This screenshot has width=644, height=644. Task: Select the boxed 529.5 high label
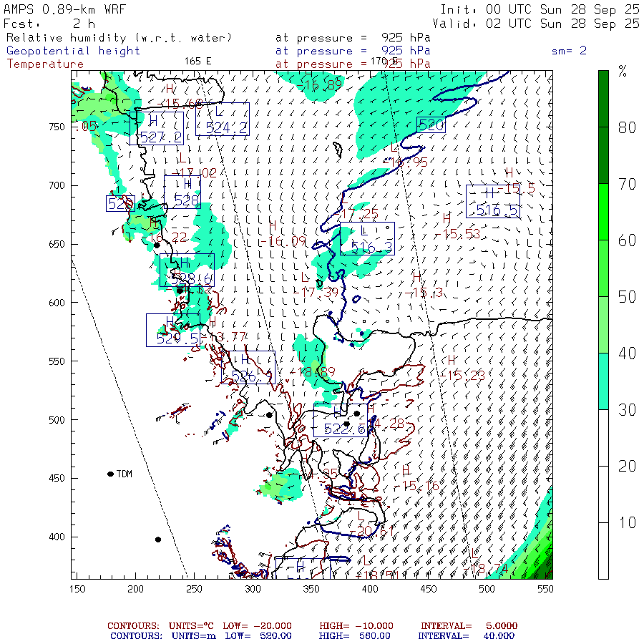pos(172,330)
